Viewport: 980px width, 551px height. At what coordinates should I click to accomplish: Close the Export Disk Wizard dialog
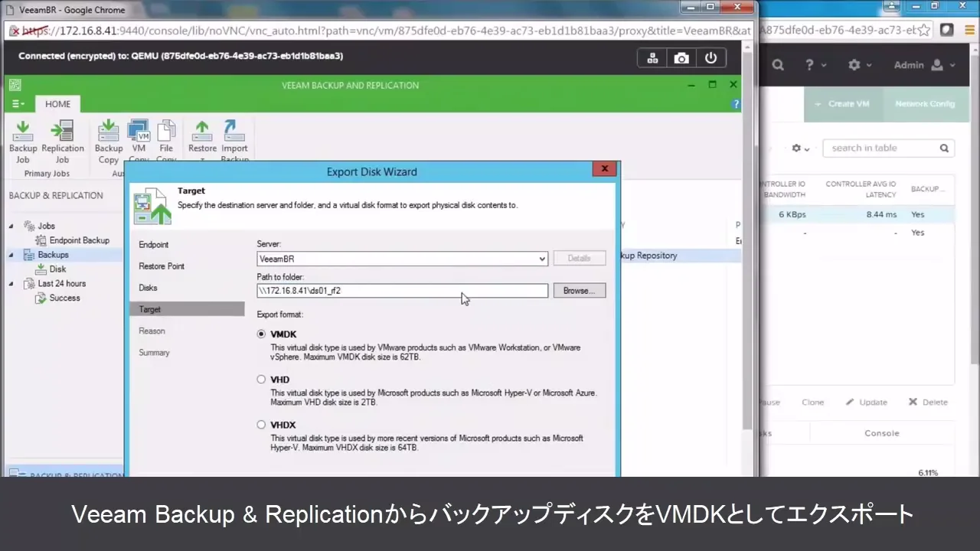tap(605, 169)
